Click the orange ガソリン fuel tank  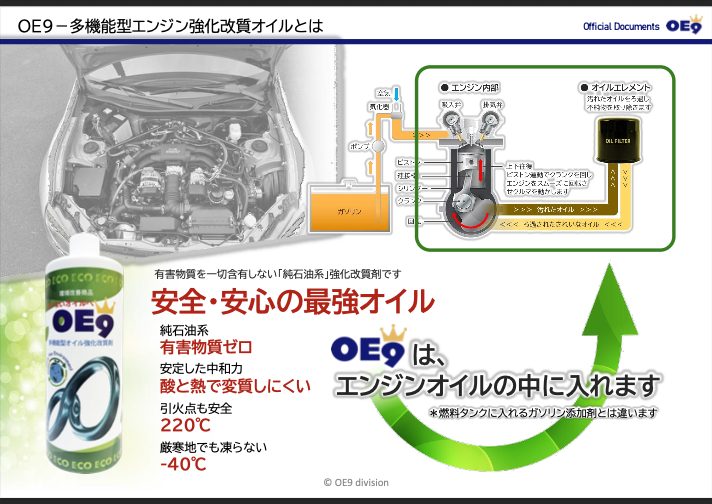(x=350, y=208)
